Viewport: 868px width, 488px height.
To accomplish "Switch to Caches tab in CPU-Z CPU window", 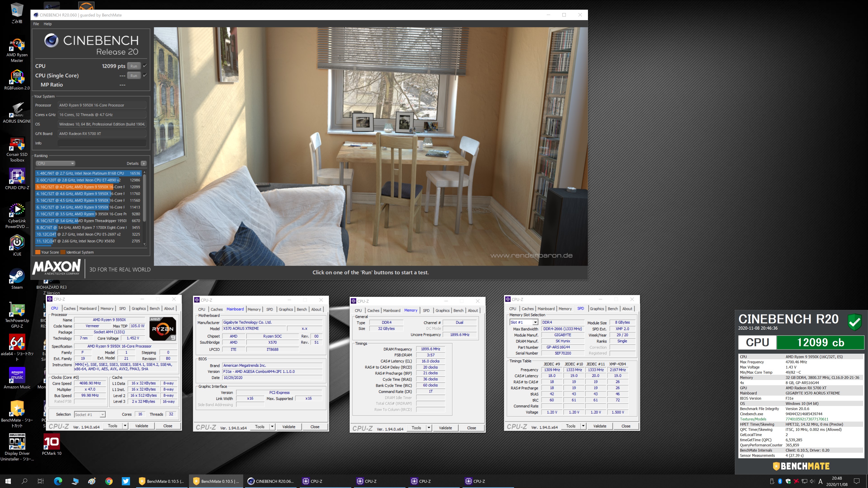I will pyautogui.click(x=69, y=308).
